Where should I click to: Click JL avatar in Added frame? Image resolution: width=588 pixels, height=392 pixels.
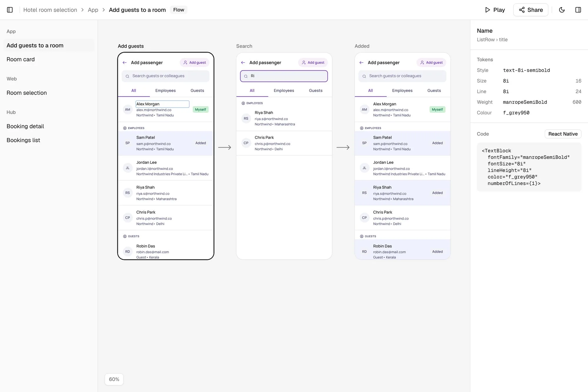click(x=364, y=168)
